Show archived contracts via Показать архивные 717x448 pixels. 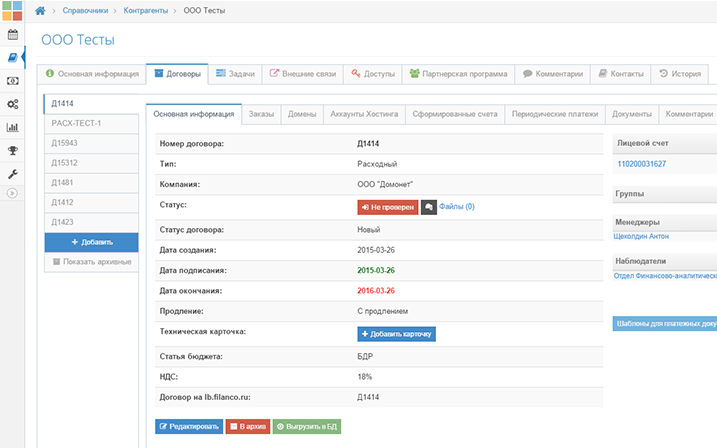(x=90, y=262)
